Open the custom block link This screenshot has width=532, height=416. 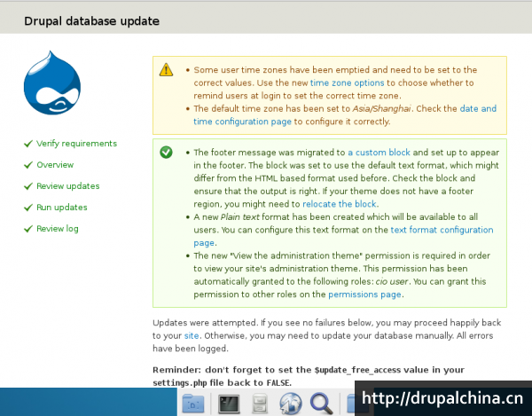point(379,153)
